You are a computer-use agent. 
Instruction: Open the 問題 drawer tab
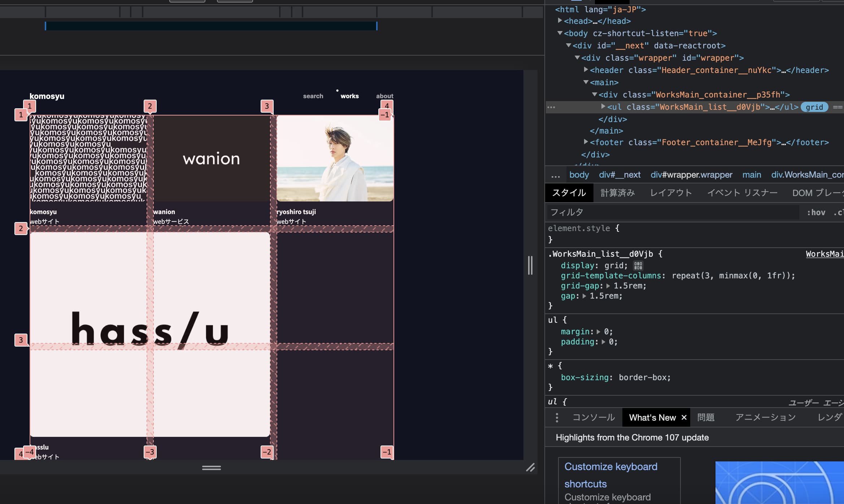pos(706,418)
